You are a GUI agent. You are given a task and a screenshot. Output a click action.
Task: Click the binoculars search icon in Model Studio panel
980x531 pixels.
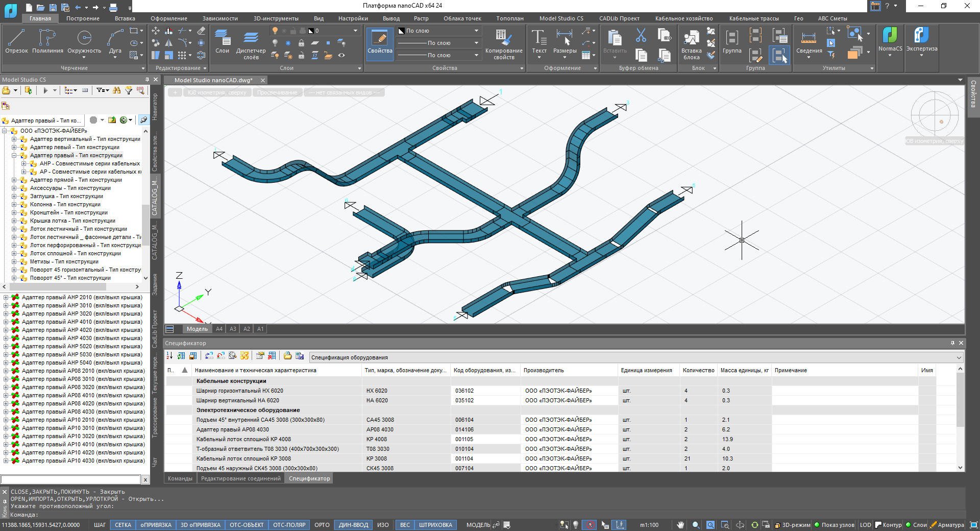point(117,90)
